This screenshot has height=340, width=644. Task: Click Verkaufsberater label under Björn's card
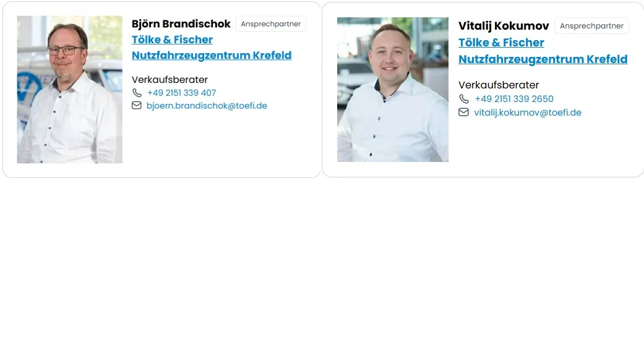170,80
